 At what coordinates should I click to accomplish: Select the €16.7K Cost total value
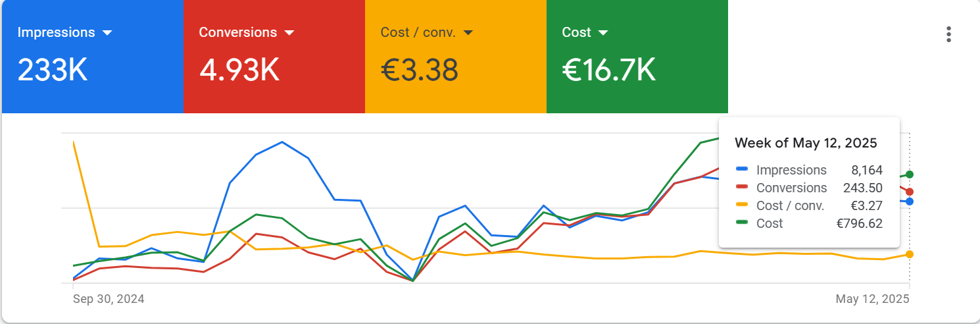[x=609, y=70]
